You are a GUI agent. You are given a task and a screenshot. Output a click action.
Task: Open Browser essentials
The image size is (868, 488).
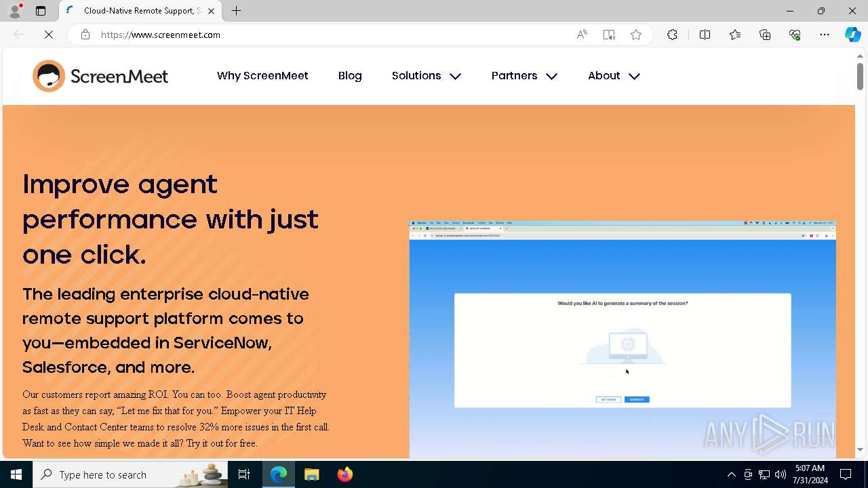pyautogui.click(x=795, y=35)
